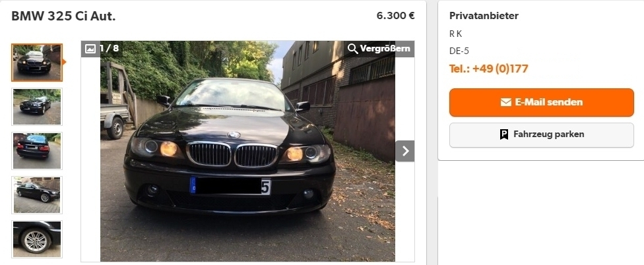Click the picture gallery icon beside 1 / 8

pos(90,49)
